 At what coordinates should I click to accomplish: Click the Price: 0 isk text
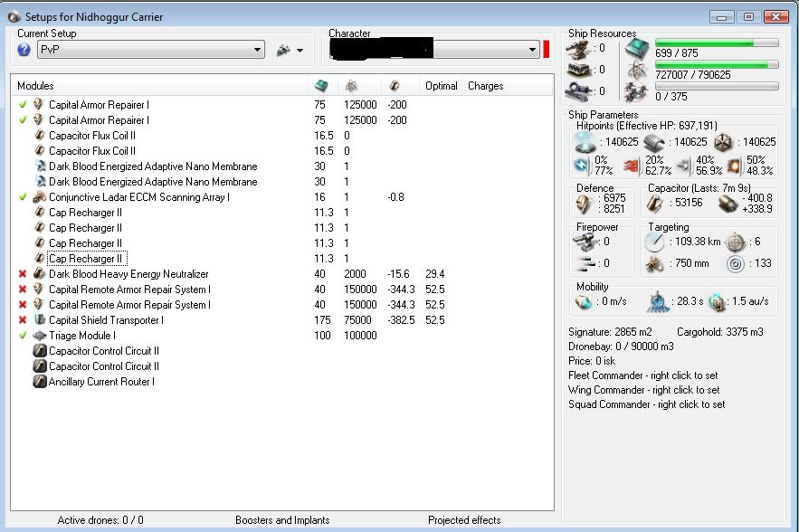(x=592, y=361)
